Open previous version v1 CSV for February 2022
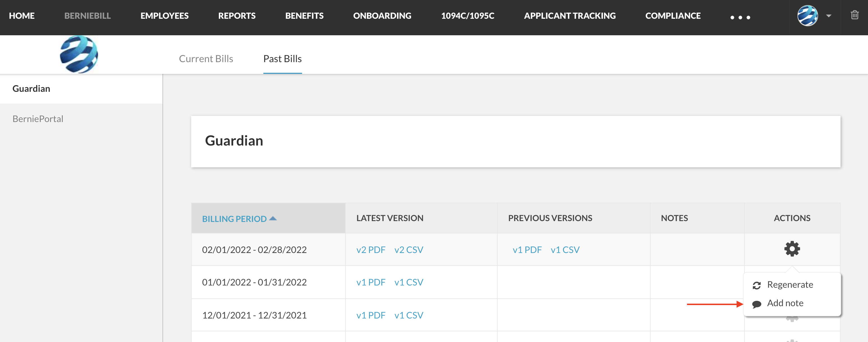The image size is (868, 342). [x=565, y=249]
